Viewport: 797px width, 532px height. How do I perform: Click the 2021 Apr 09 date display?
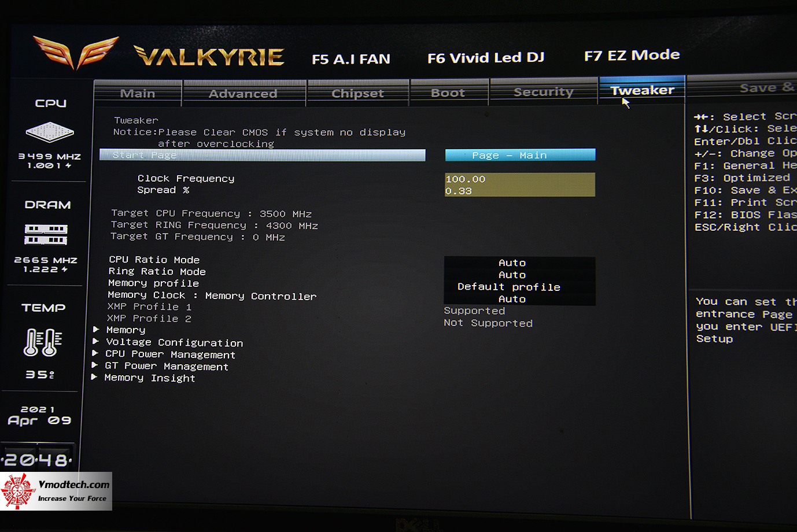click(39, 416)
